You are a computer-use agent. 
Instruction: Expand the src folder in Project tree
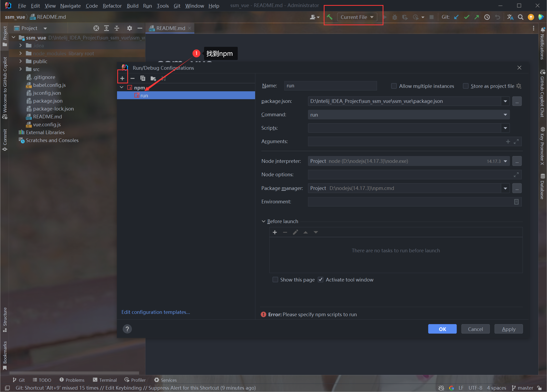pos(21,69)
